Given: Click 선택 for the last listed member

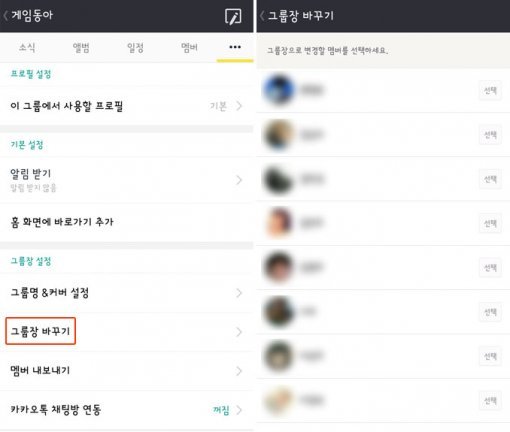Looking at the screenshot, I should click(x=490, y=400).
